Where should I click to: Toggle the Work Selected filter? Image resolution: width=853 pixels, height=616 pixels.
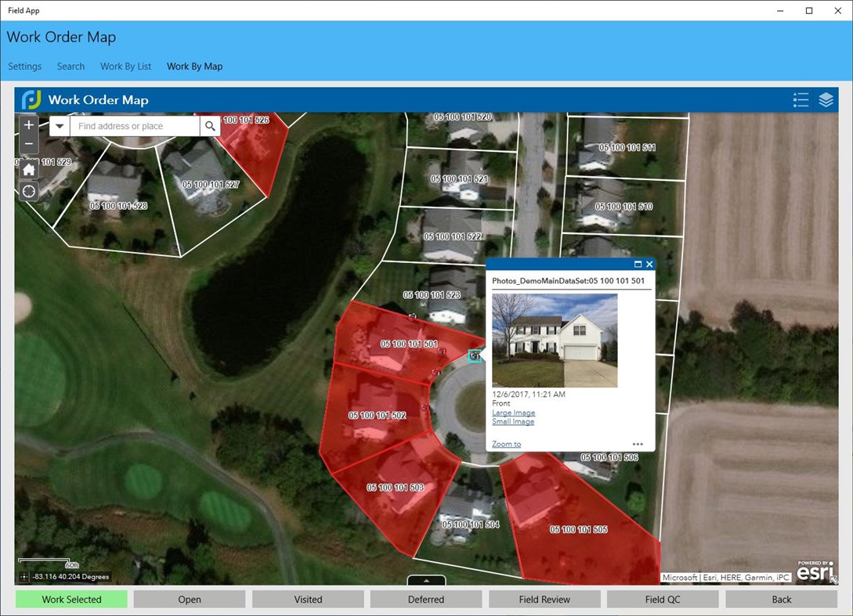pos(70,599)
